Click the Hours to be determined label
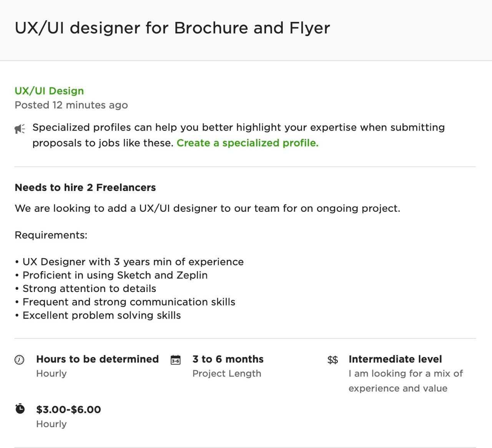The image size is (492, 448). click(97, 359)
